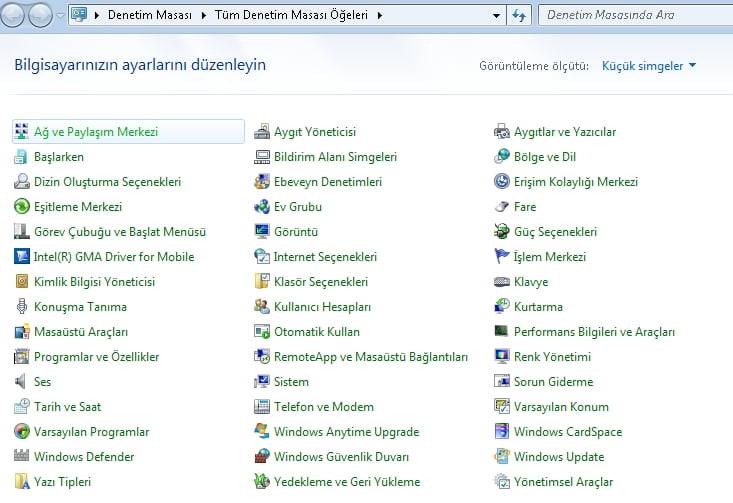Click the Ebeveyn Denetimleri icon
Image resolution: width=733 pixels, height=503 pixels.
262,181
